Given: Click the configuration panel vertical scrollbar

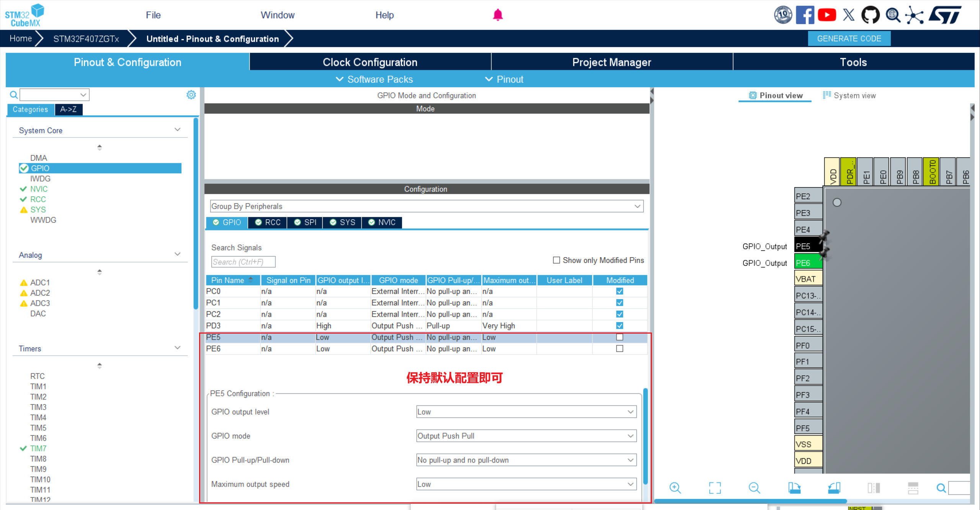Looking at the screenshot, I should coord(645,436).
